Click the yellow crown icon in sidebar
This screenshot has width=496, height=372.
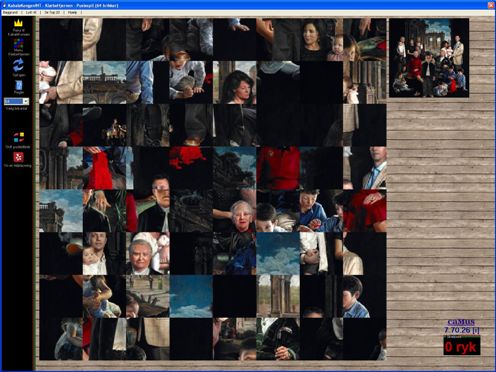(x=18, y=24)
